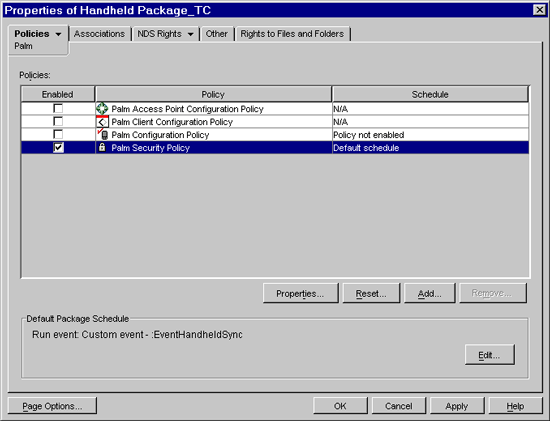This screenshot has width=550, height=421.
Task: Enable Palm Access Point Configuration Policy checkbox
Action: [x=58, y=108]
